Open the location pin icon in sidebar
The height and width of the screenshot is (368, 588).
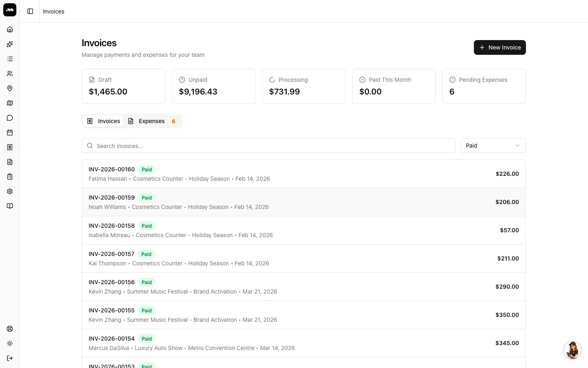tap(10, 88)
